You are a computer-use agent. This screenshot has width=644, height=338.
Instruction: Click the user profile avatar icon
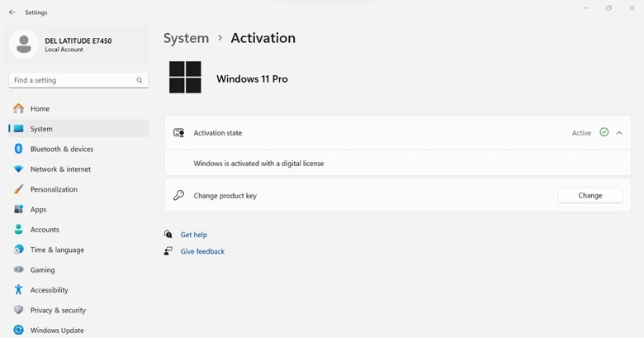click(x=24, y=45)
